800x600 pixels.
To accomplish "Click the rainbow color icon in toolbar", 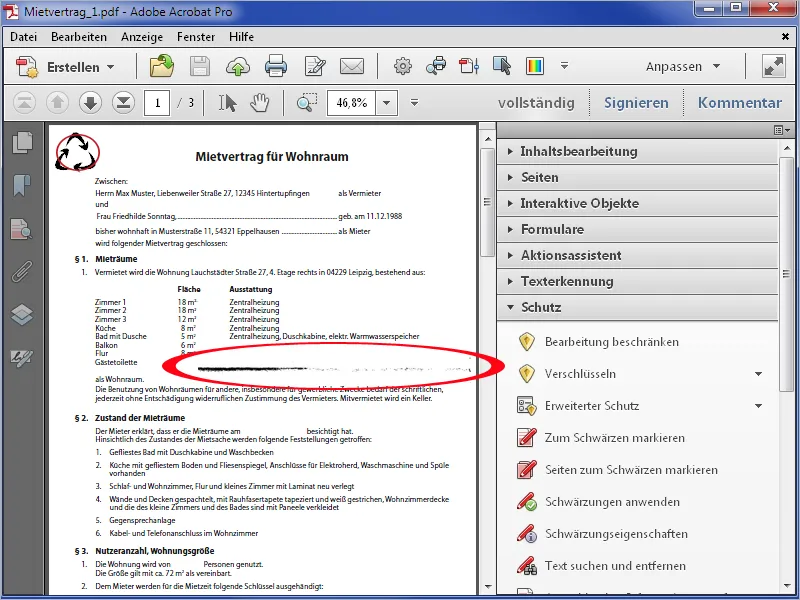I will pyautogui.click(x=535, y=66).
